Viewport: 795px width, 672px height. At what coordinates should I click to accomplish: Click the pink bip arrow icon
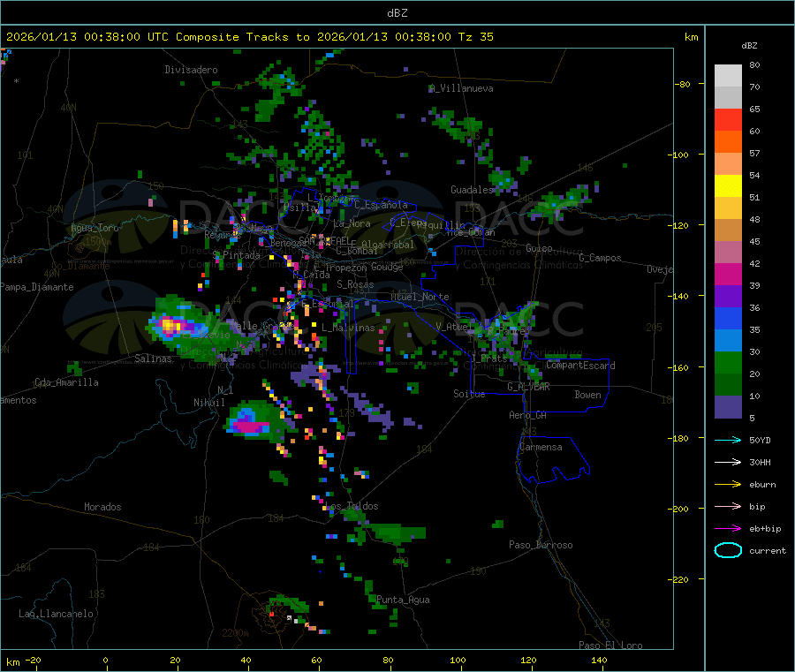pyautogui.click(x=728, y=506)
